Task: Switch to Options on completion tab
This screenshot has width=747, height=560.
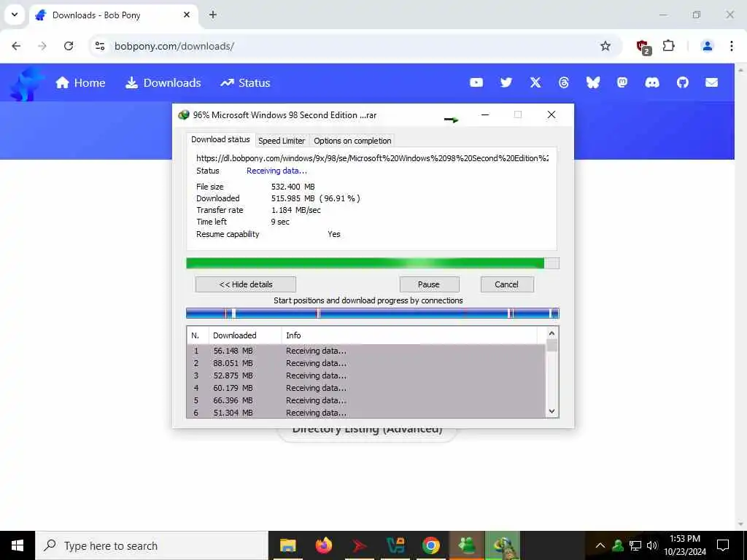Action: coord(352,141)
